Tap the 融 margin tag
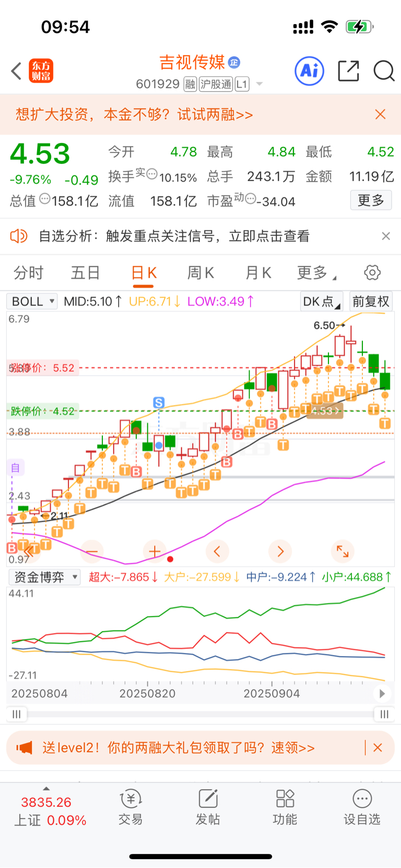This screenshot has width=401, height=868. point(190,84)
